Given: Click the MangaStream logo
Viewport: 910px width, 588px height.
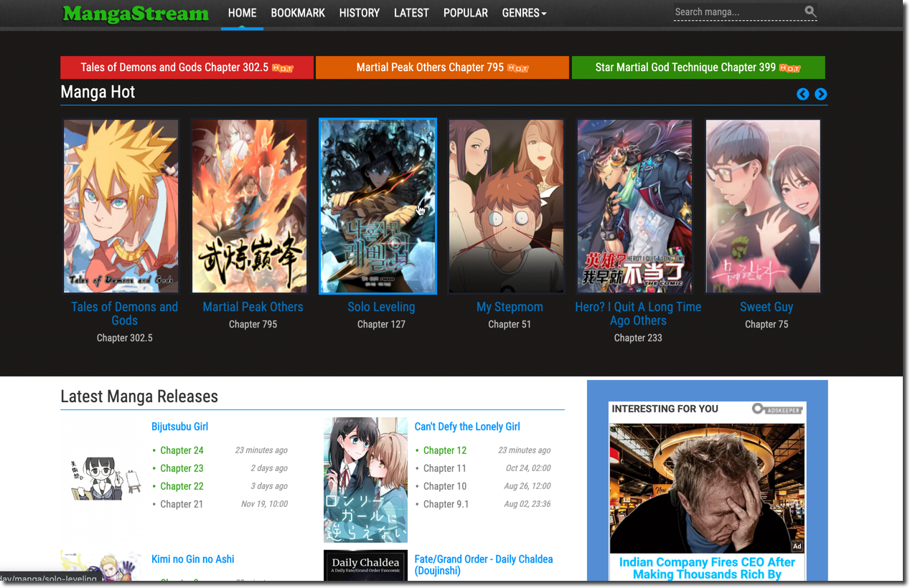Looking at the screenshot, I should coord(136,14).
